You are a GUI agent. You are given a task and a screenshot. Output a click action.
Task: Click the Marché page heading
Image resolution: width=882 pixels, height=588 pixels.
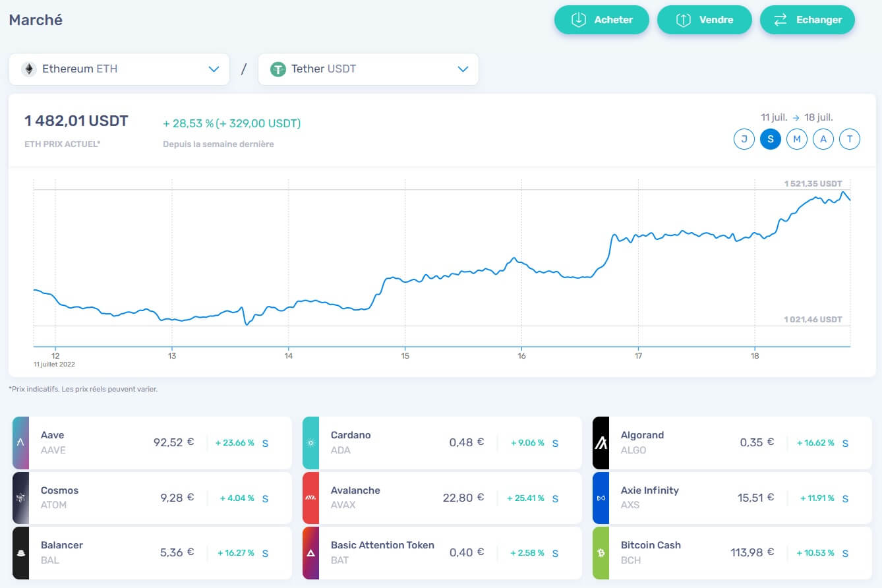tap(36, 20)
